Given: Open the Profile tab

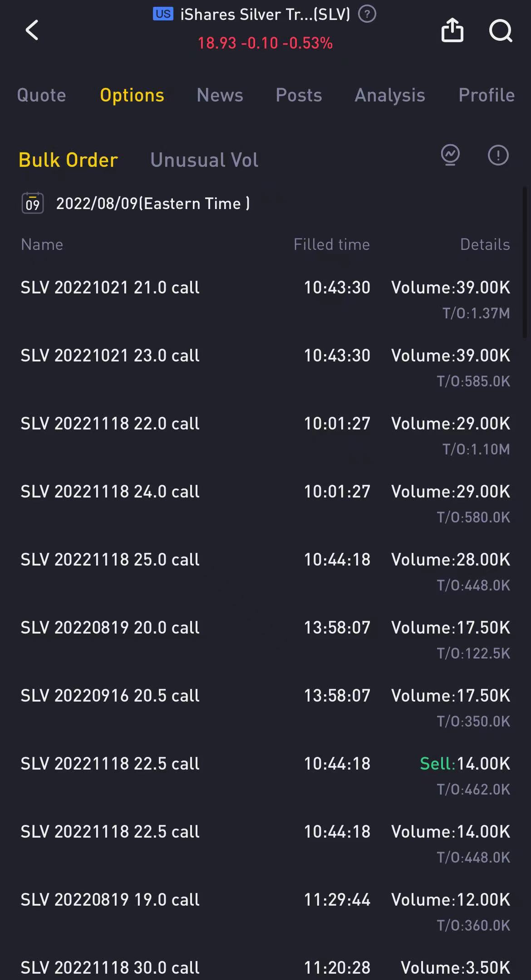Looking at the screenshot, I should (487, 95).
